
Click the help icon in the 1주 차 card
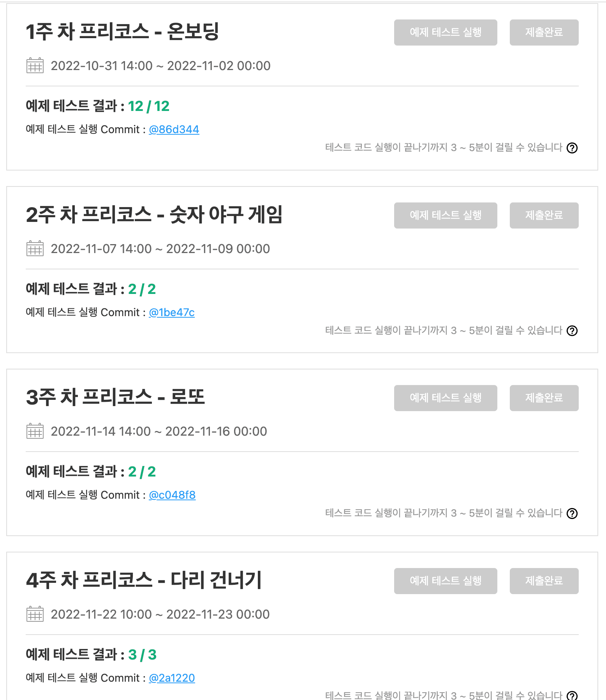click(x=572, y=148)
